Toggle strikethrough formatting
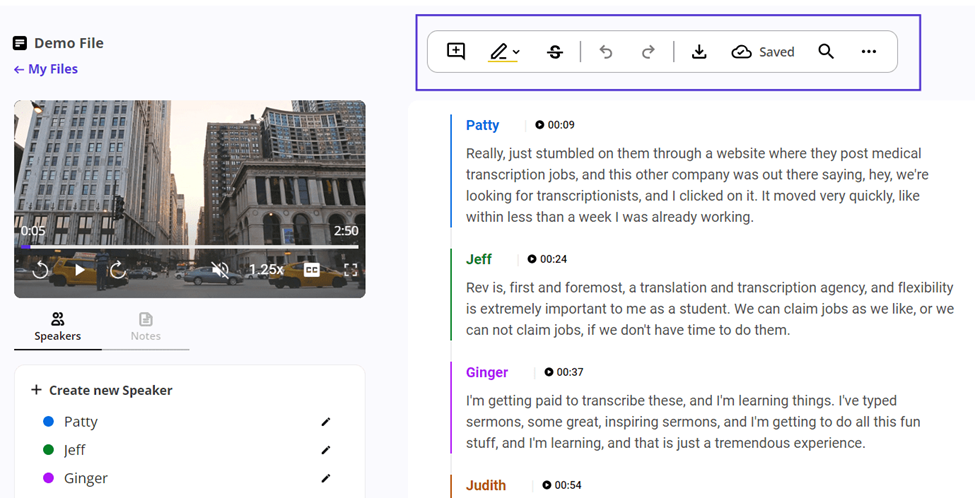Image resolution: width=975 pixels, height=498 pixels. [x=555, y=52]
